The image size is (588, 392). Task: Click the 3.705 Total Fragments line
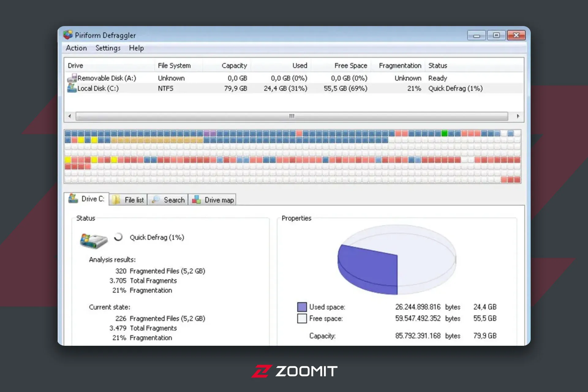(143, 281)
